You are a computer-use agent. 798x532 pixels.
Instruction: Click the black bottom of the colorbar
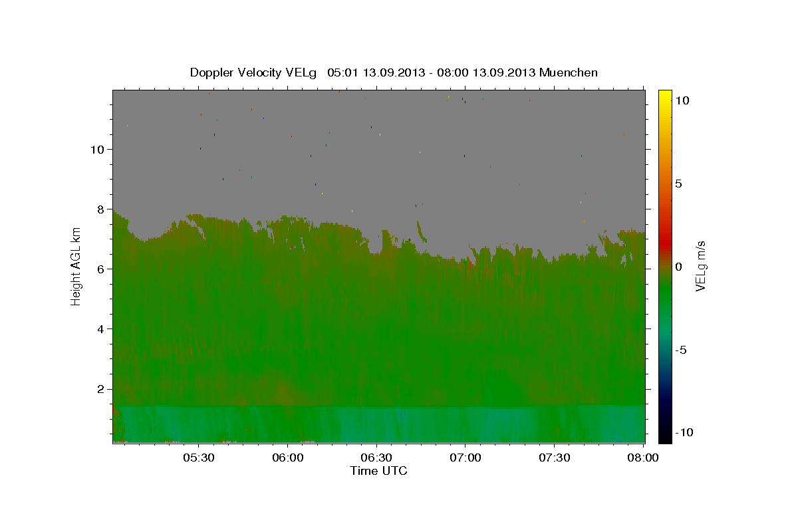[664, 436]
